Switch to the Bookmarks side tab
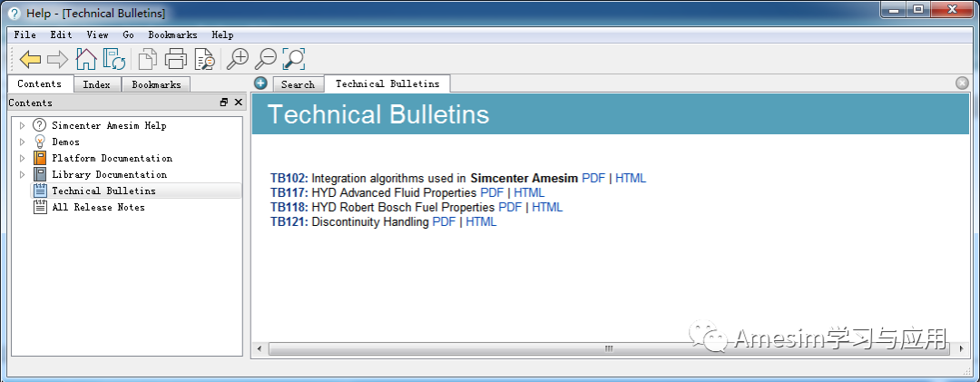Viewport: 980px width, 382px height. (x=156, y=84)
